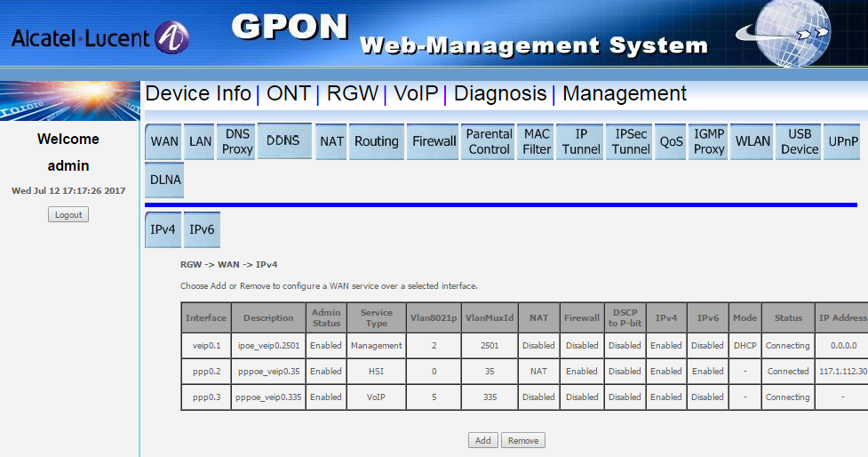Viewport: 868px width, 457px height.
Task: Open the Firewall tab
Action: 434,141
